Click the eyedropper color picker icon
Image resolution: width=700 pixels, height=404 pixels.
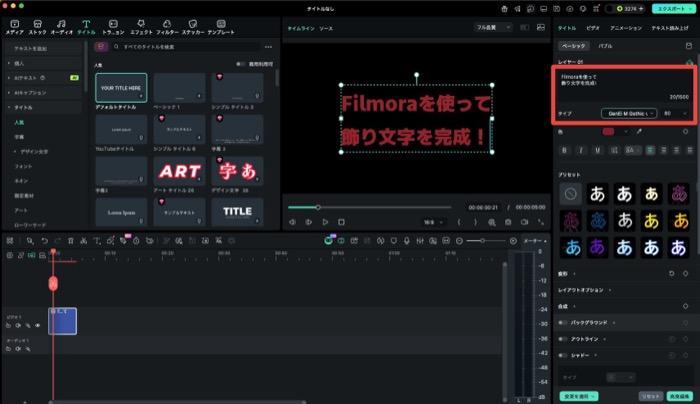[639, 132]
